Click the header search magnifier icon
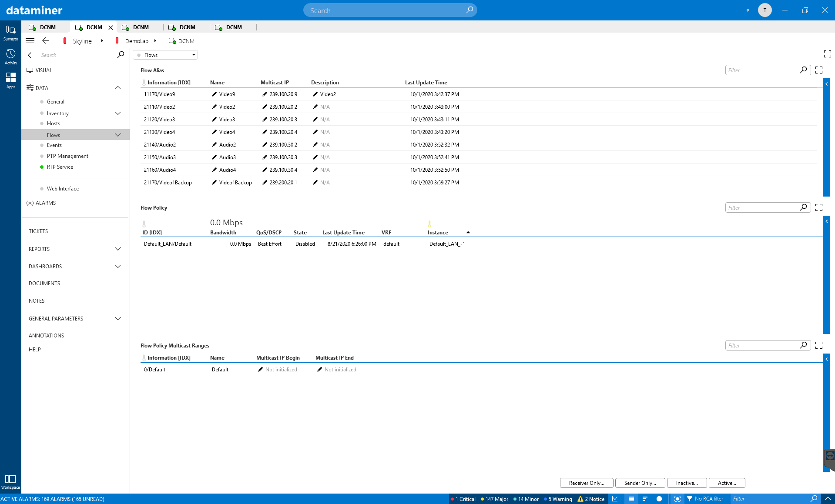 469,10
